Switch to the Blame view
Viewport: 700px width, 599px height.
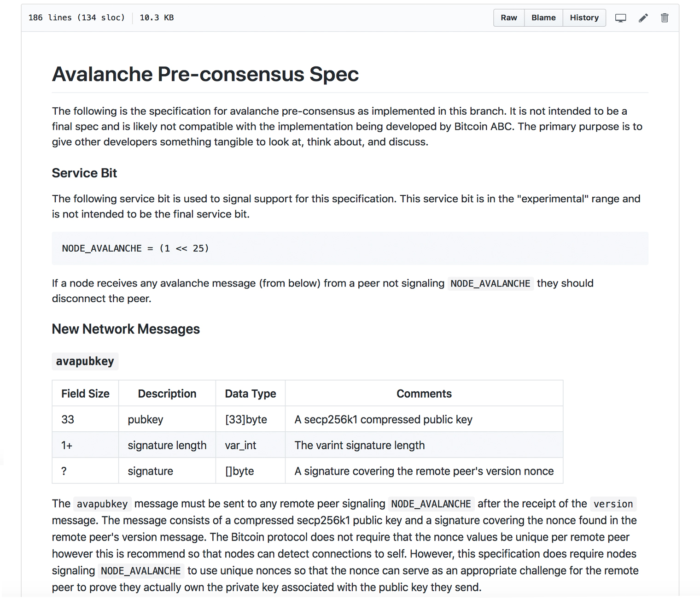click(x=543, y=18)
